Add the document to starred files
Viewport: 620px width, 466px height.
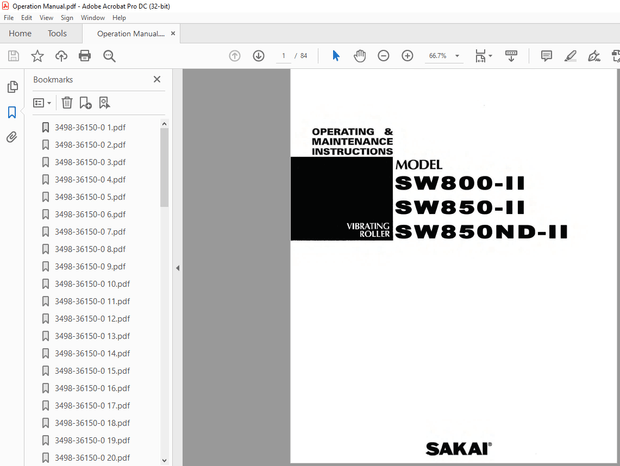37,56
